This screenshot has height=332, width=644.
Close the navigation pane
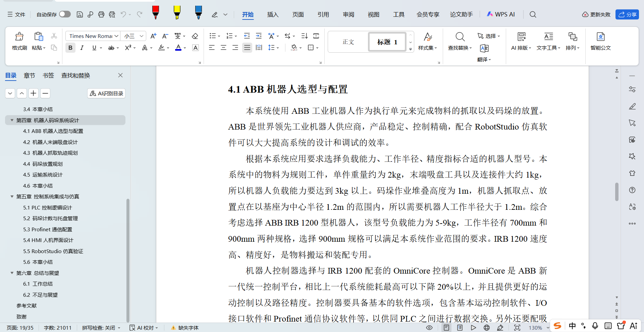(120, 75)
